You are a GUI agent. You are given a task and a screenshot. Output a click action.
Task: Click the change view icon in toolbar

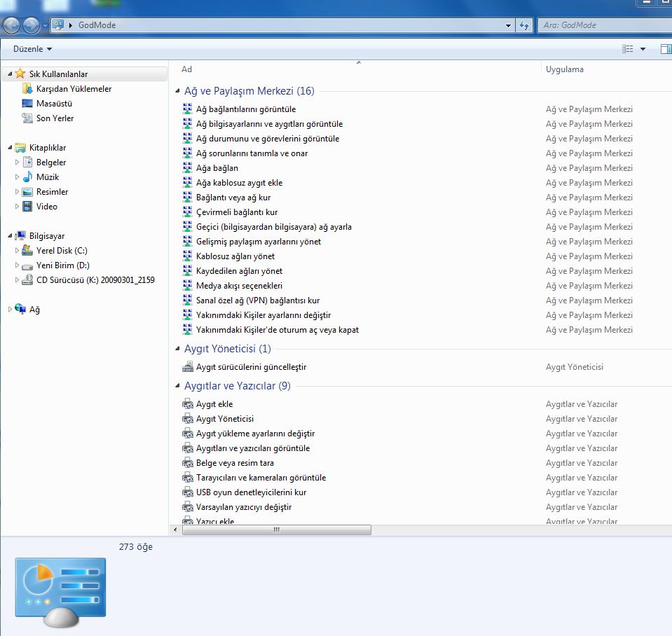click(x=627, y=49)
